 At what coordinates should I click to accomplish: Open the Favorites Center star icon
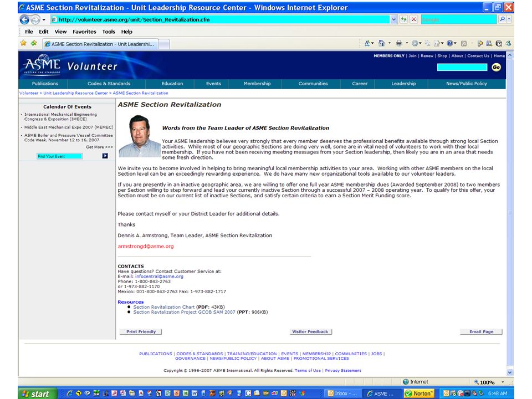tap(23, 43)
